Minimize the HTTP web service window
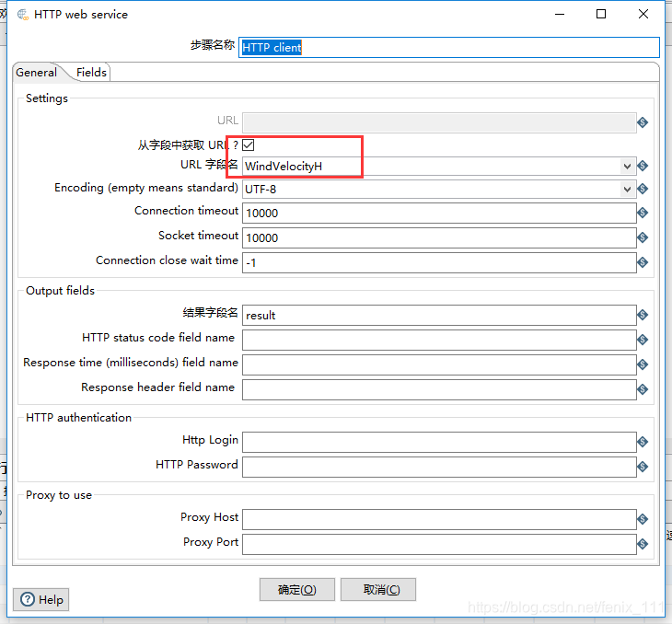Image resolution: width=672 pixels, height=624 pixels. tap(560, 14)
